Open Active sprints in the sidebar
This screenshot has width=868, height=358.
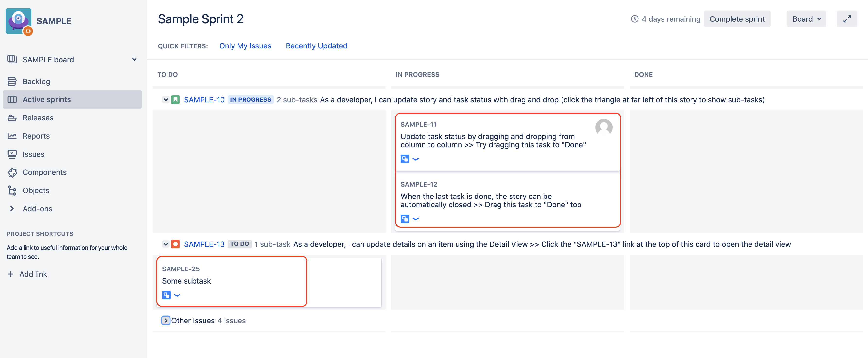[46, 99]
